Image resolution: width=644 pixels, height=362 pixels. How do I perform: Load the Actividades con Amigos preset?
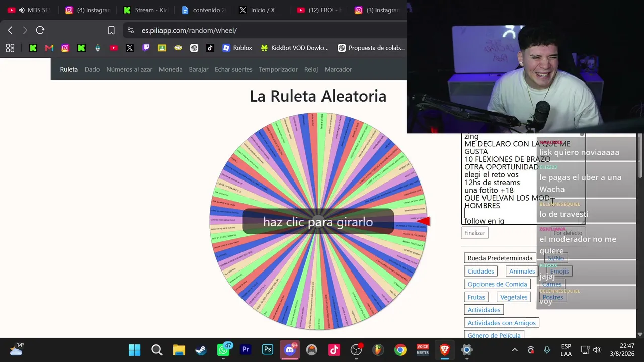[x=502, y=323]
